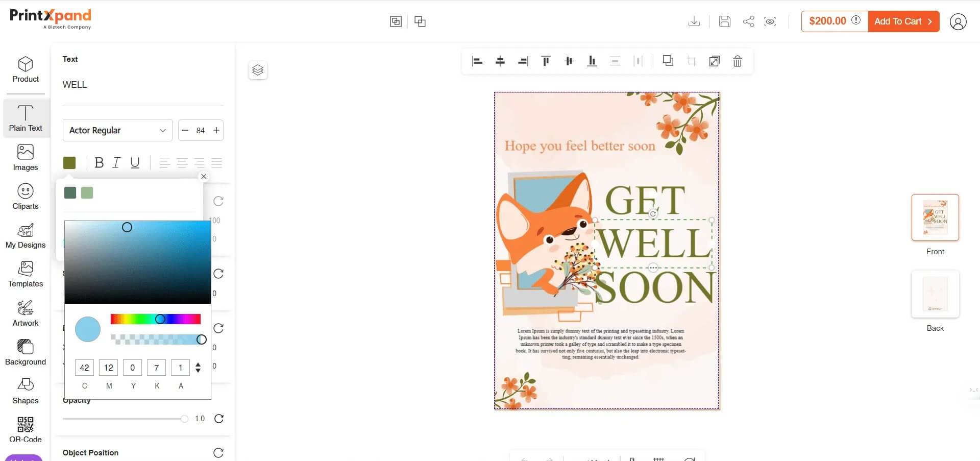Open the Templates tab
This screenshot has width=980, height=461.
coord(26,274)
